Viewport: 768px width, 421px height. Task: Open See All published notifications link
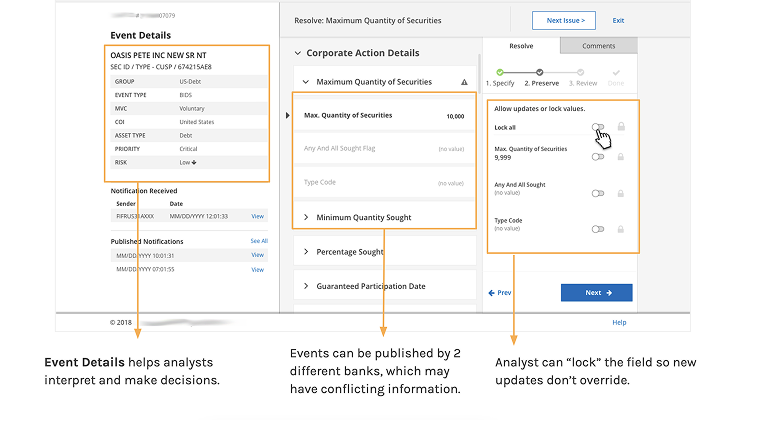click(259, 241)
